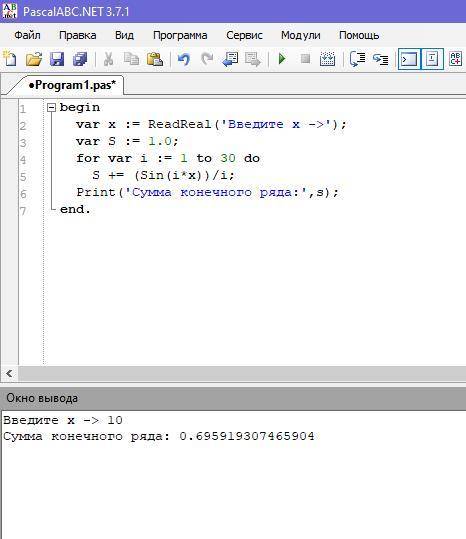Open a file with folder icon

[34, 59]
